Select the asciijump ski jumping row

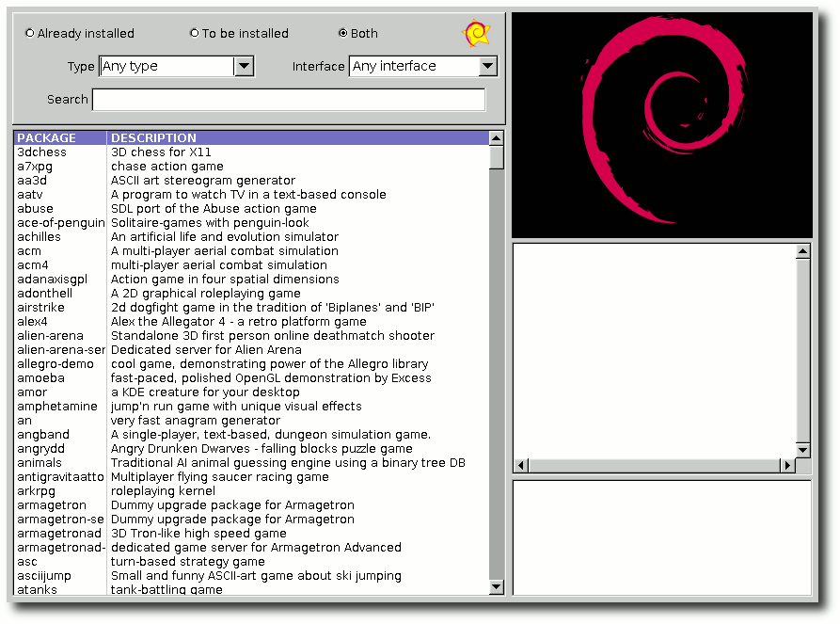(x=252, y=576)
